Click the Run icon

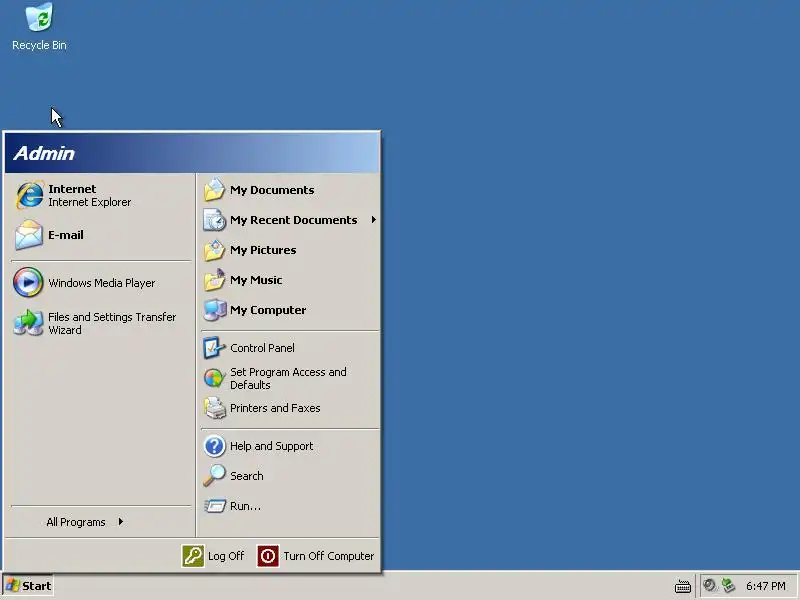pos(214,506)
